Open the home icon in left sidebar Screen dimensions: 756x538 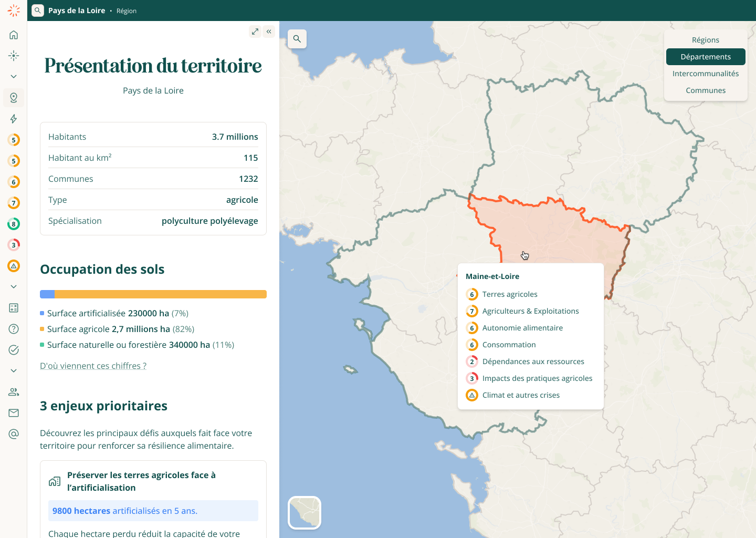click(x=14, y=35)
